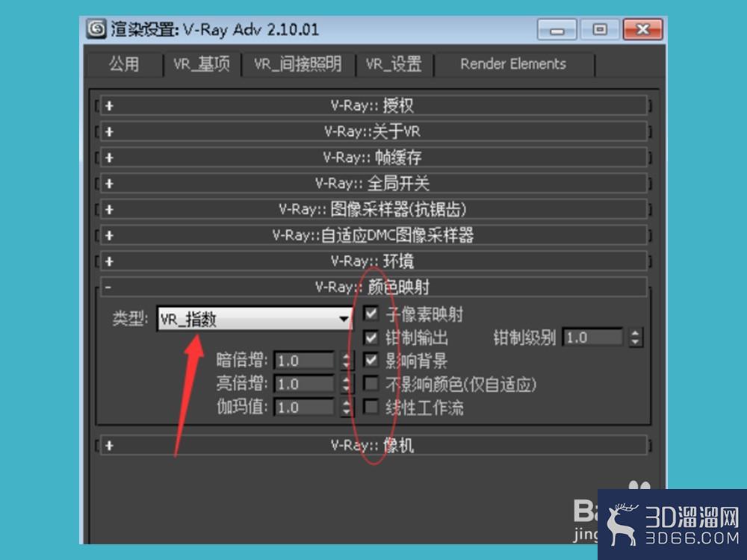Disable the 钳制输出 checkbox
Screen dimensions: 747x560
[371, 337]
